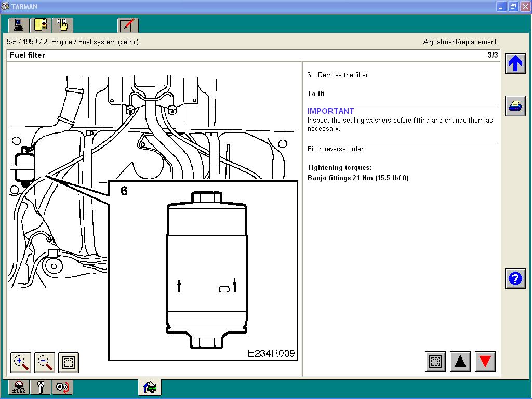
Task: Click the 'To fit' subheading
Action: 316,94
